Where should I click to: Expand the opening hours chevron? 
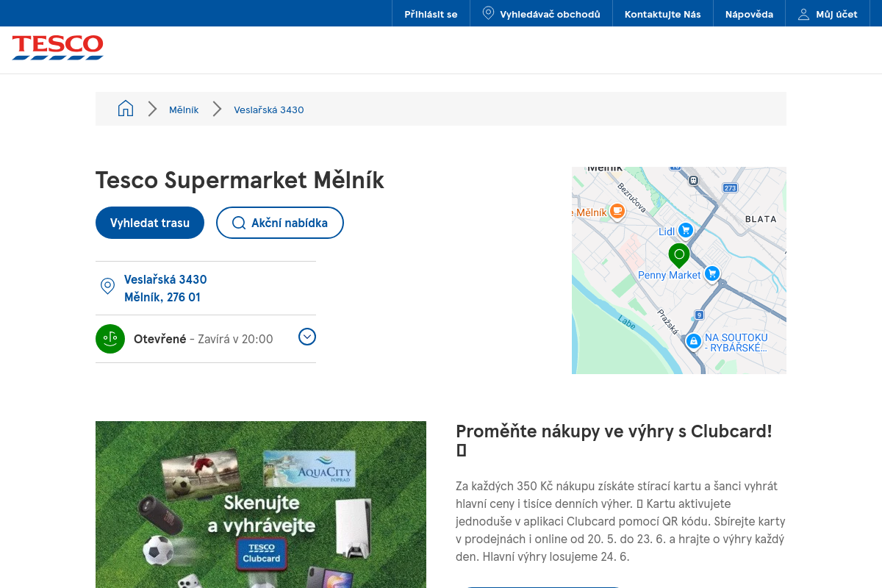(307, 337)
